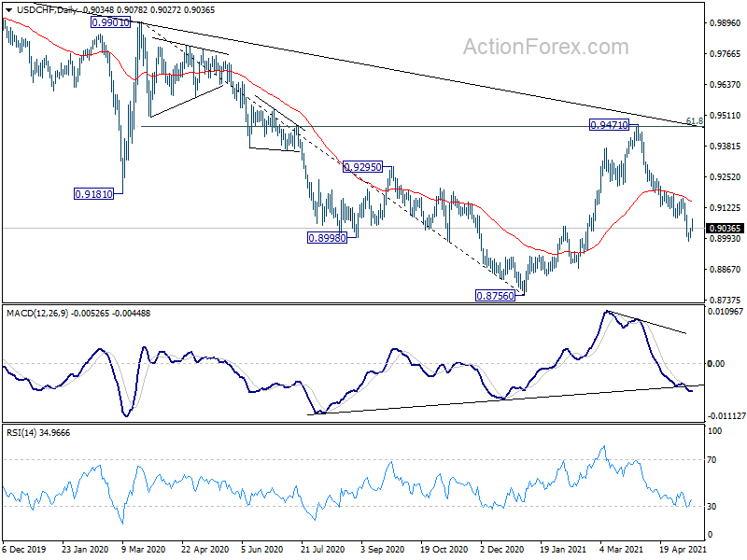Select the 3 Sep 2020 date label
This screenshot has height=560, width=747.
(x=383, y=549)
